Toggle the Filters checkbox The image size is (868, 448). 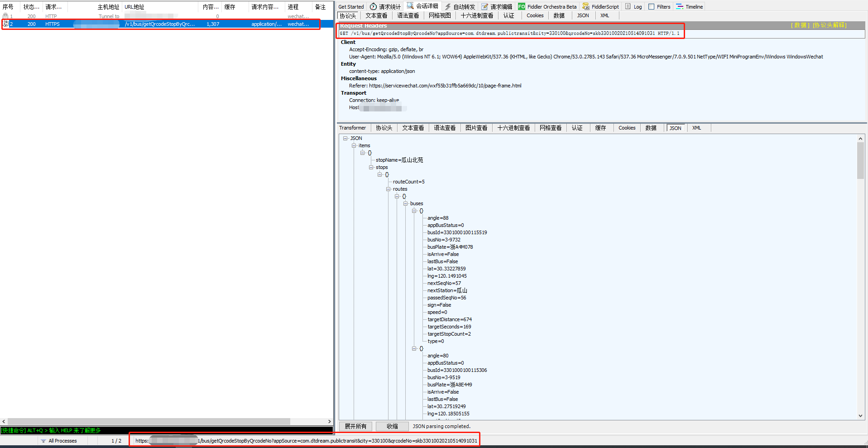coord(651,6)
